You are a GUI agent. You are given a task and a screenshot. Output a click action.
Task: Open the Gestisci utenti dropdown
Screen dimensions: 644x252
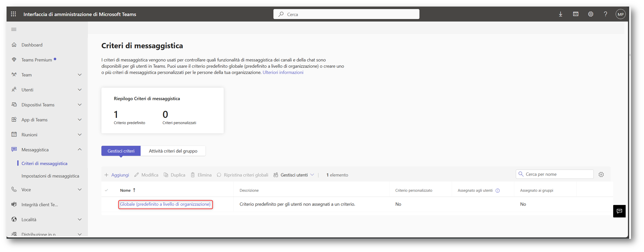pyautogui.click(x=294, y=175)
